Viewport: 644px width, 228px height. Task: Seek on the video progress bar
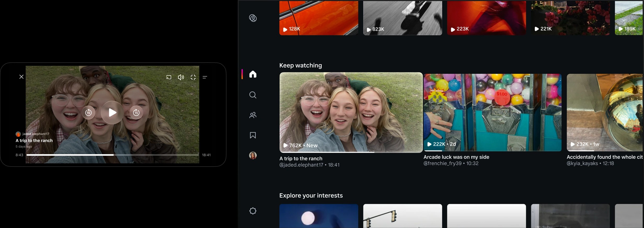113,155
